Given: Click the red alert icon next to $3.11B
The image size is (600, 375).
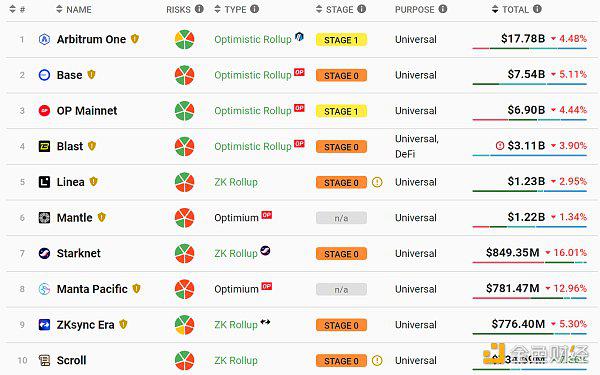Looking at the screenshot, I should (500, 146).
